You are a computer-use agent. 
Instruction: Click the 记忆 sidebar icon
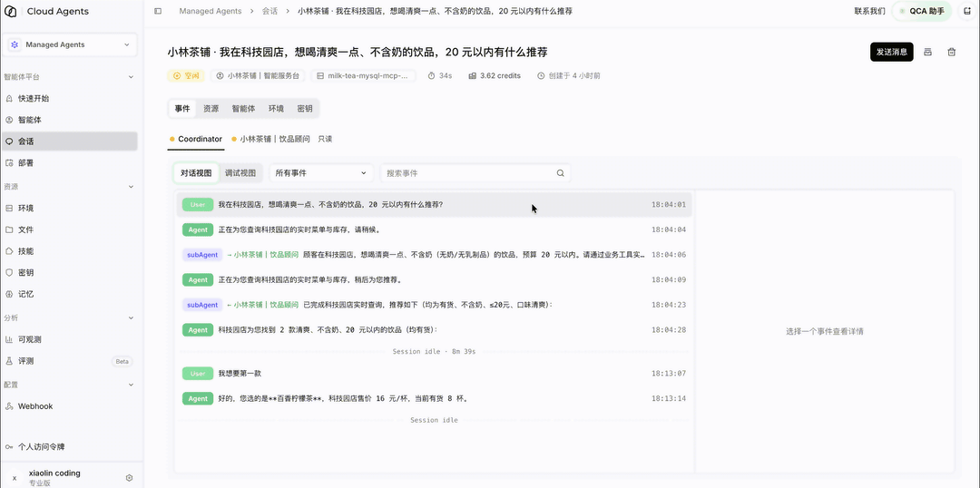[x=9, y=294]
